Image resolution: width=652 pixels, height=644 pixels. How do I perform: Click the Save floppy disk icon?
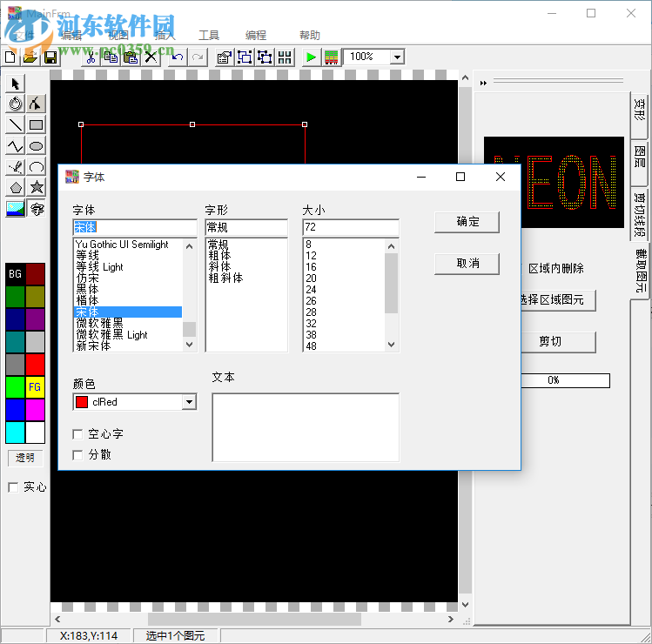(50, 57)
